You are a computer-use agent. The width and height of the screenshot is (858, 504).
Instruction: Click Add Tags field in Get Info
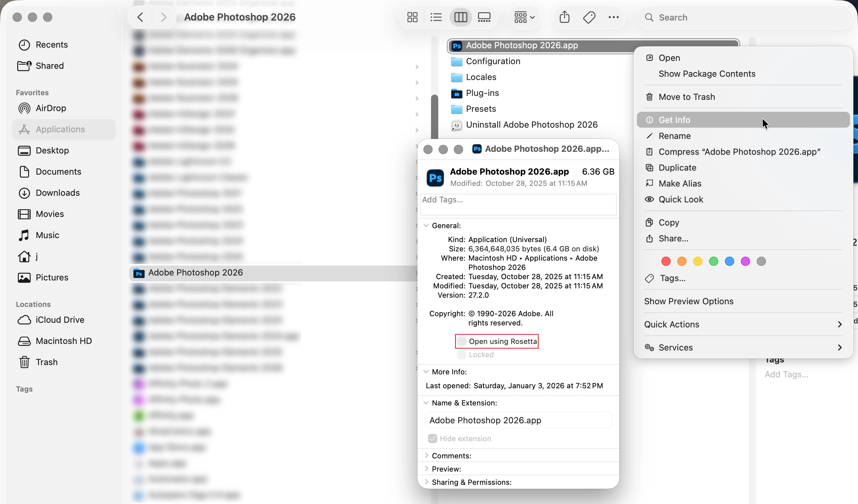518,204
